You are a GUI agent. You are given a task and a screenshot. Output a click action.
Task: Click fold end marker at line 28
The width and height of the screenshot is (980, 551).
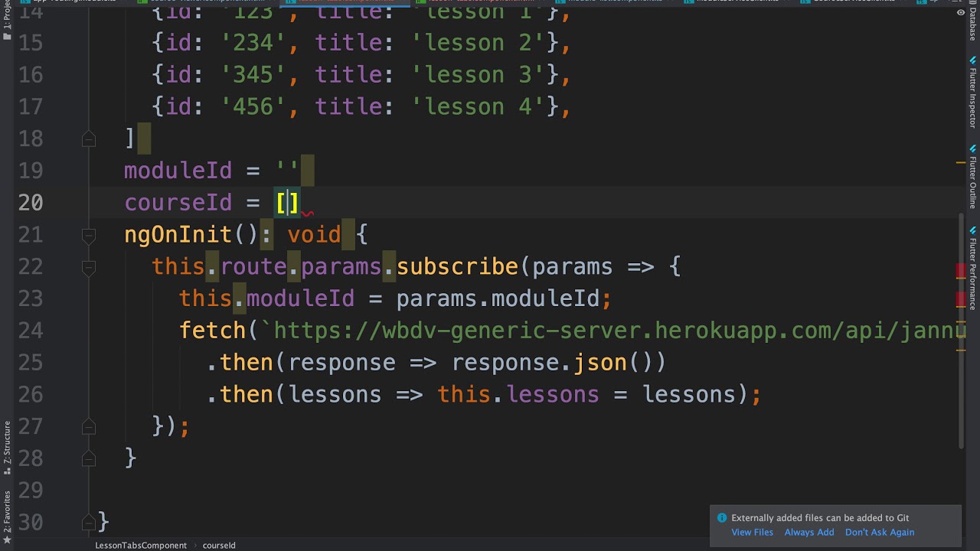[x=89, y=458]
